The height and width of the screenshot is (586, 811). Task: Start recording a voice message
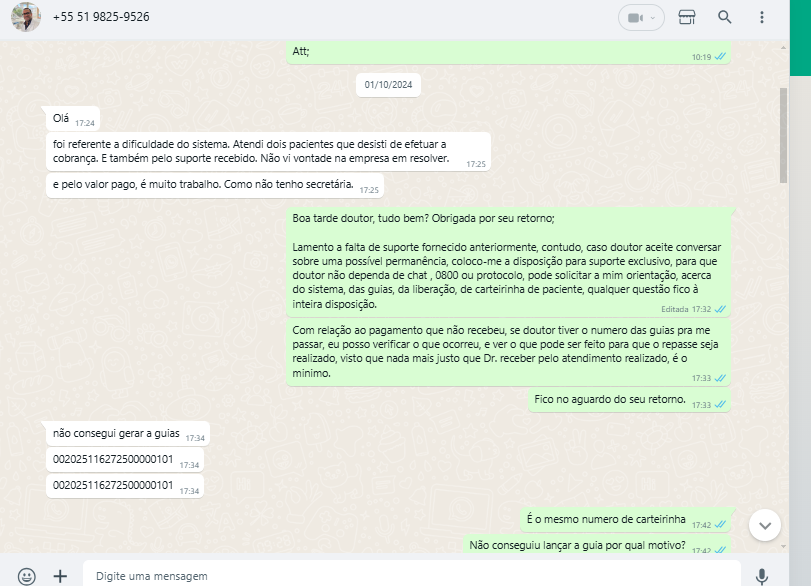click(x=761, y=576)
